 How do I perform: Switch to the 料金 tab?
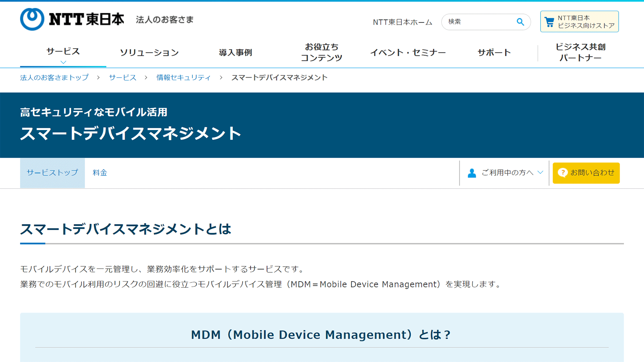pos(100,173)
